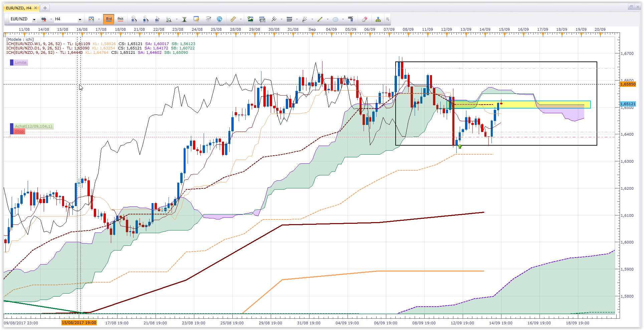The width and height of the screenshot is (644, 330).
Task: Select the ABC text annotation tool
Action: click(x=350, y=19)
